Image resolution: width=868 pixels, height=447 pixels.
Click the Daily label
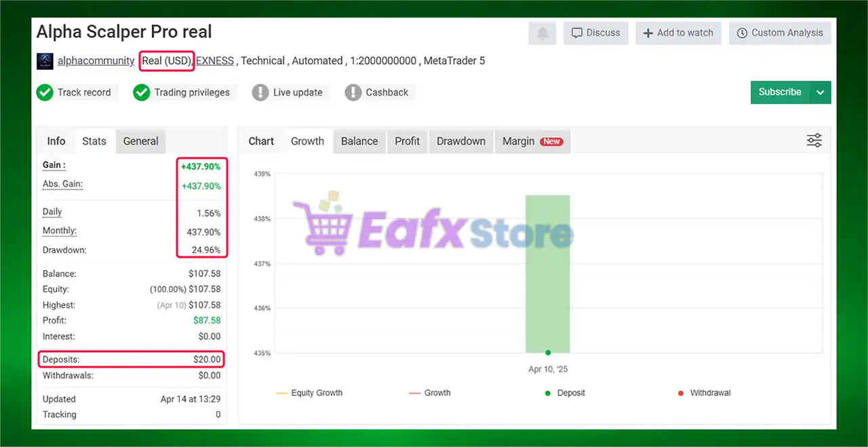coord(52,212)
